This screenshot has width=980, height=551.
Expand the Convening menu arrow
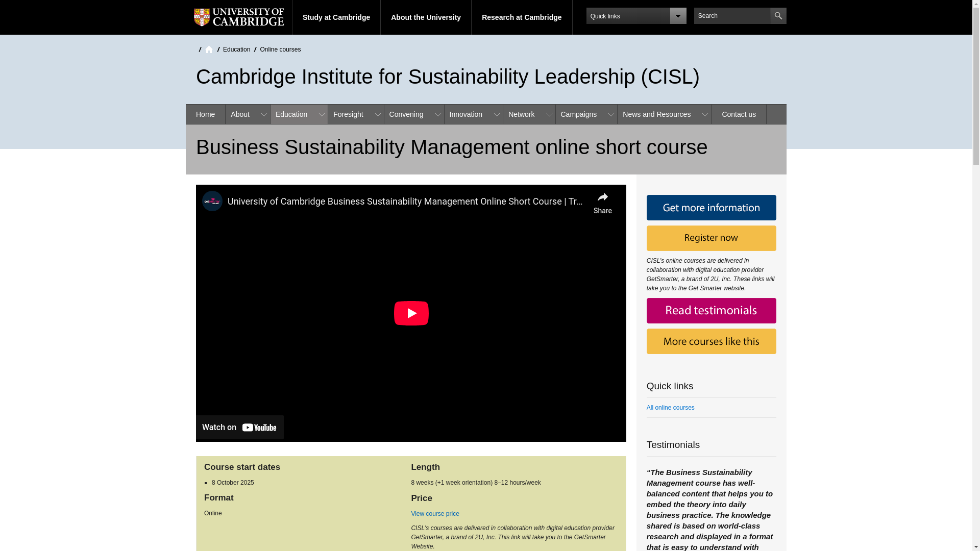(438, 114)
